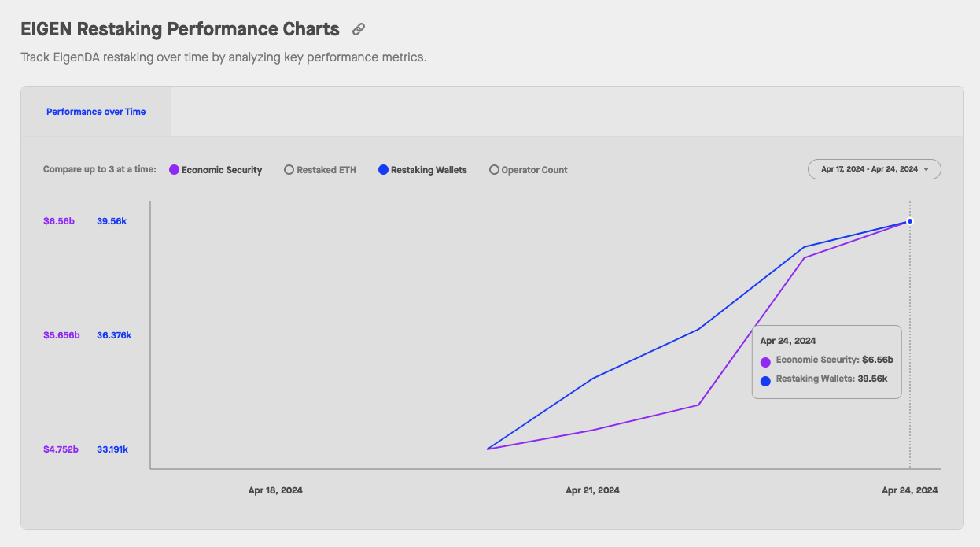
Task: Open the Apr 17 - Apr 24 date range dropdown
Action: pos(875,169)
